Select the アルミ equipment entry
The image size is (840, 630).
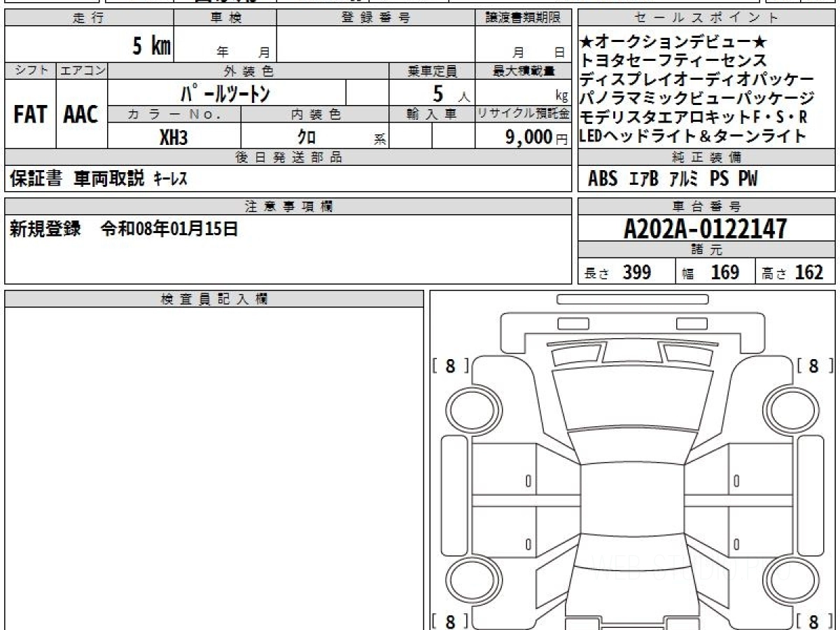[684, 179]
